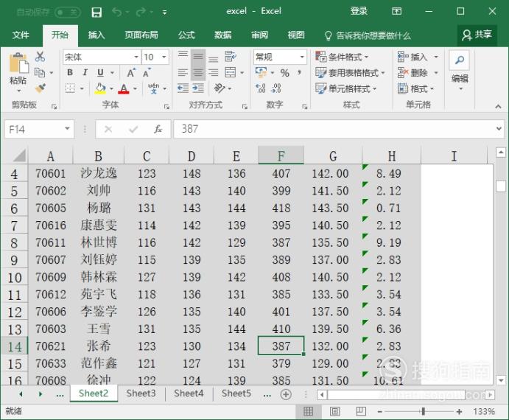This screenshot has height=420, width=509.
Task: Click Accounting Number Format icon
Action: click(261, 72)
